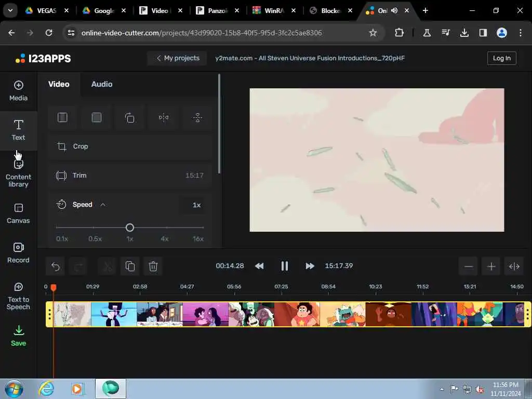532x399 pixels.
Task: Zoom in the timeline
Action: pos(491,267)
